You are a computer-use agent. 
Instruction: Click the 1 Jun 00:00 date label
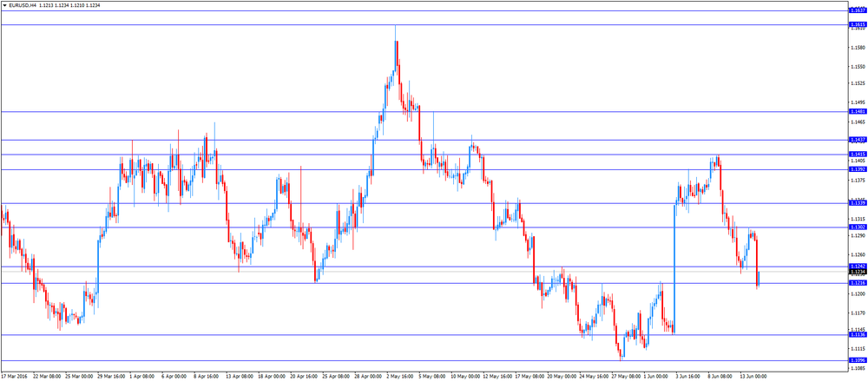654,376
